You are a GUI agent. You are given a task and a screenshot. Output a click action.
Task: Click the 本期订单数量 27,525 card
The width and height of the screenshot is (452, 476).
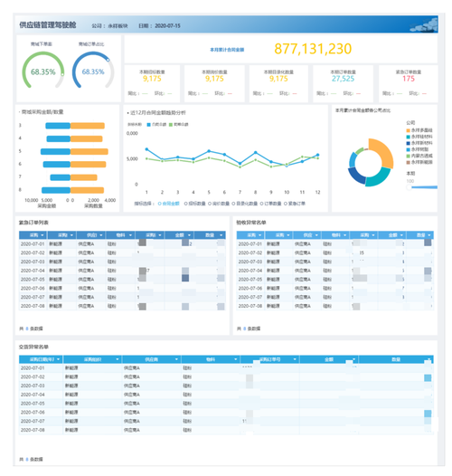(x=343, y=83)
